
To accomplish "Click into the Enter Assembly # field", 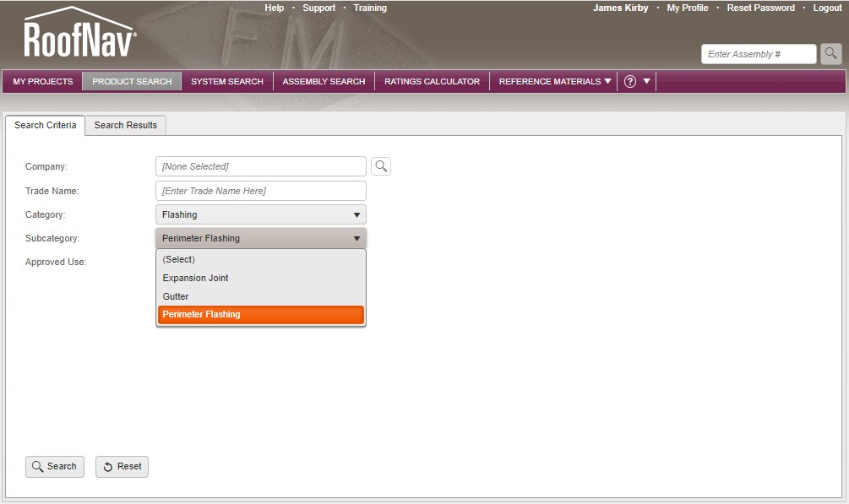I will [x=758, y=54].
